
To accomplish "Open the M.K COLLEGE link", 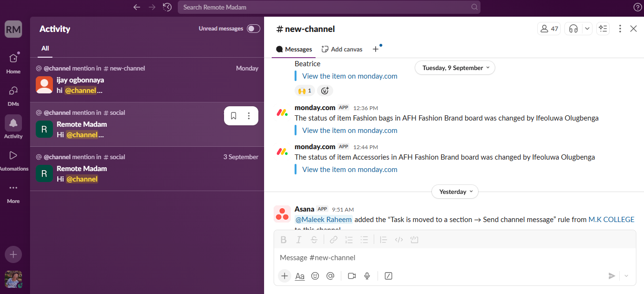I will tap(611, 220).
